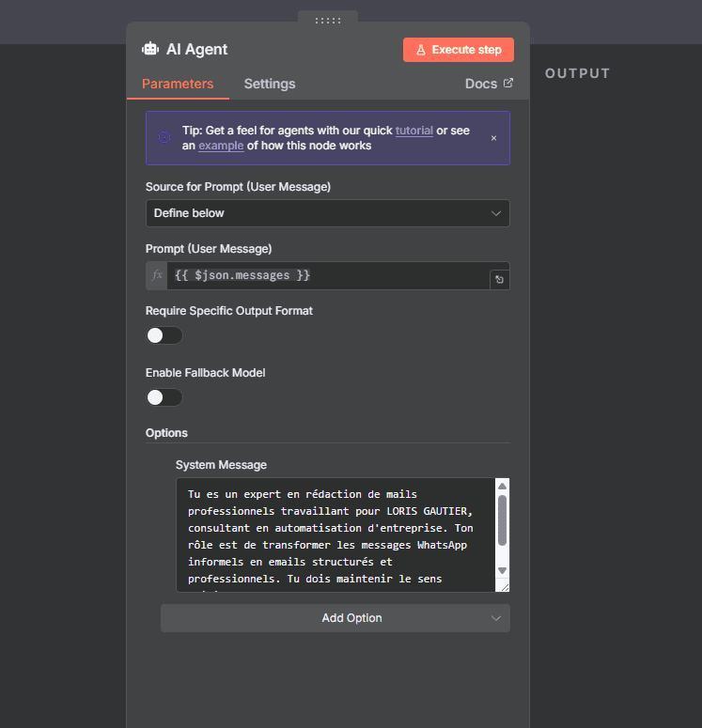Click the tip info icon

164,137
